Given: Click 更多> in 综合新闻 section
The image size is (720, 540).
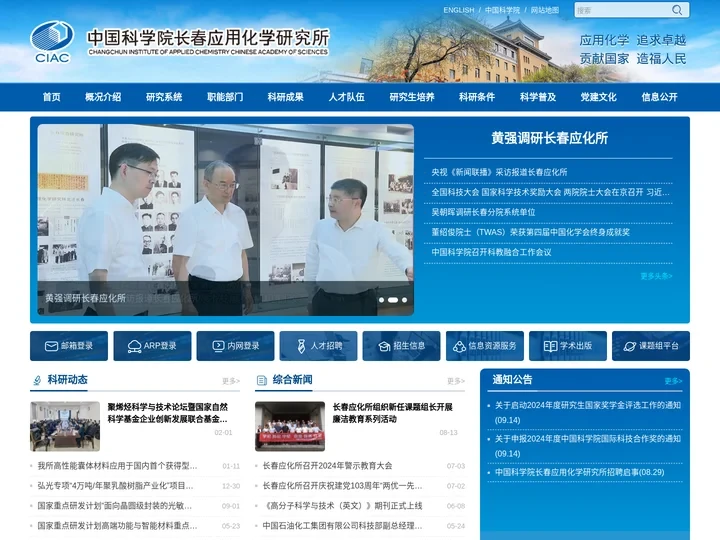Looking at the screenshot, I should point(456,381).
